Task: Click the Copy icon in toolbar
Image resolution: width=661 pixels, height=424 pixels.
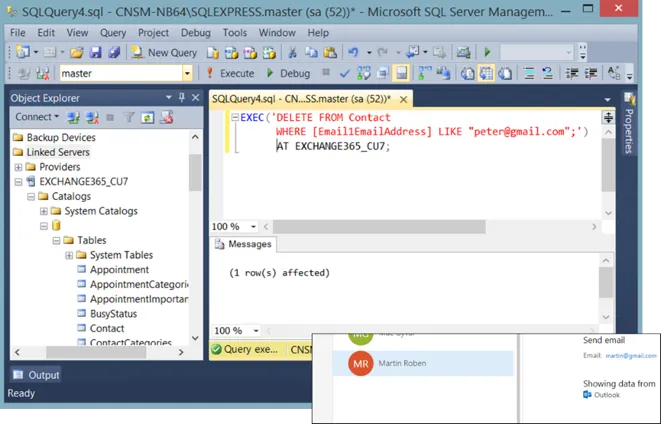Action: click(x=311, y=52)
